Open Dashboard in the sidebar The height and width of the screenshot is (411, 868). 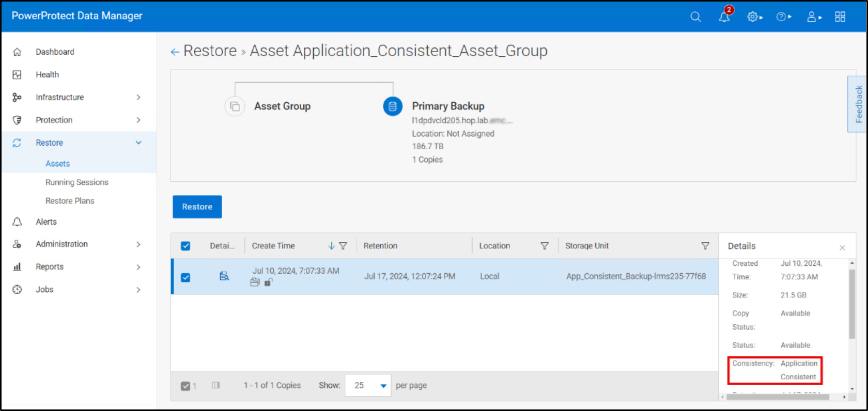pyautogui.click(x=55, y=52)
